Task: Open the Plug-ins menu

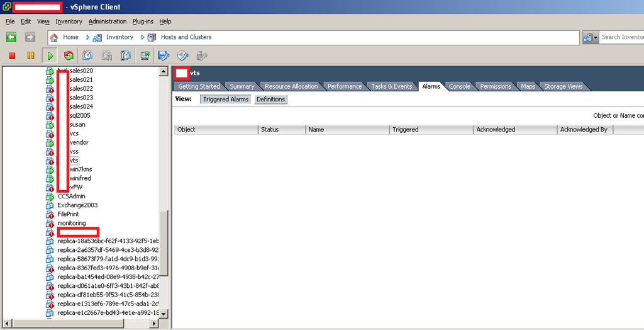Action: tap(143, 21)
